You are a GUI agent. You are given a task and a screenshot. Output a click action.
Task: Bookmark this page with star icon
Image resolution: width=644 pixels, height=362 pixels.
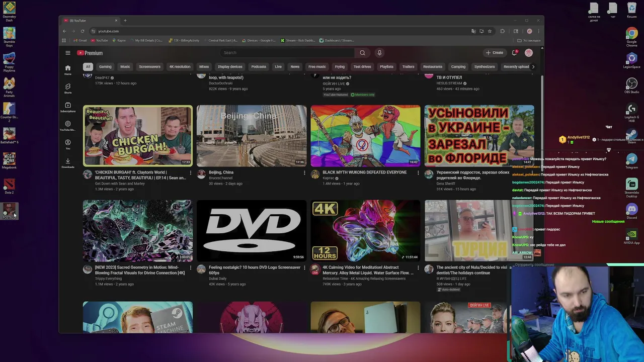[x=490, y=31]
